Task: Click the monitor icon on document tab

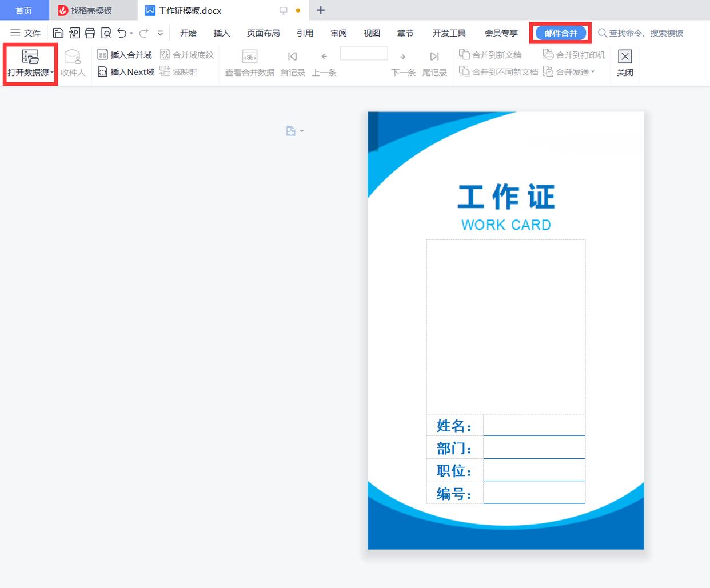Action: [x=283, y=10]
